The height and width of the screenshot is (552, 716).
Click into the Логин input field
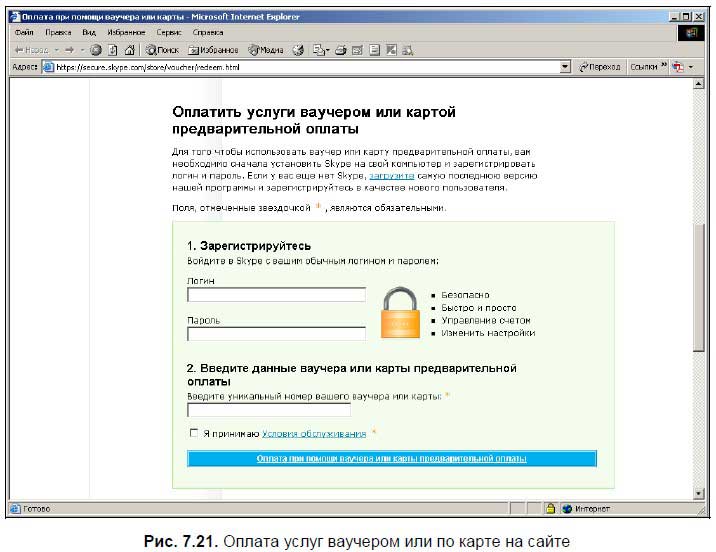tap(276, 295)
